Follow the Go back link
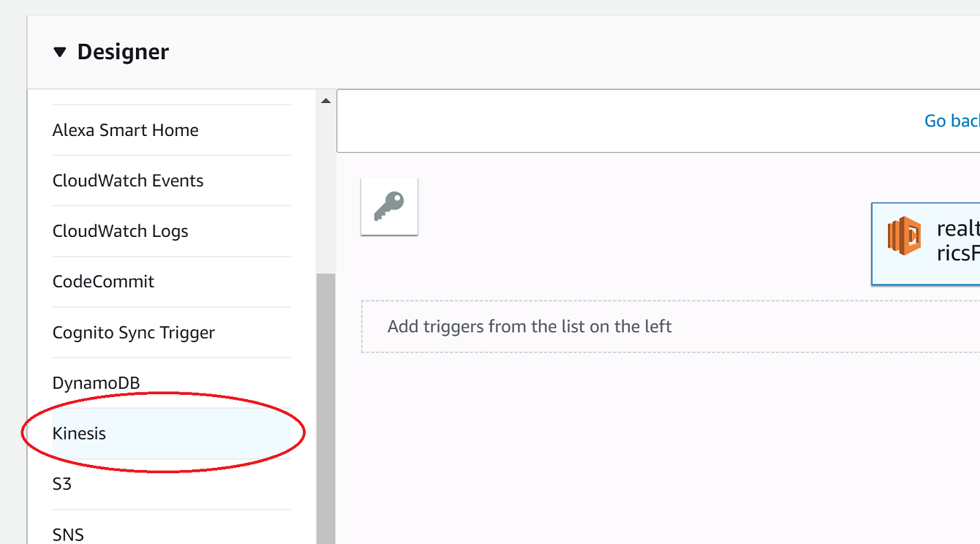980x544 pixels. point(952,121)
